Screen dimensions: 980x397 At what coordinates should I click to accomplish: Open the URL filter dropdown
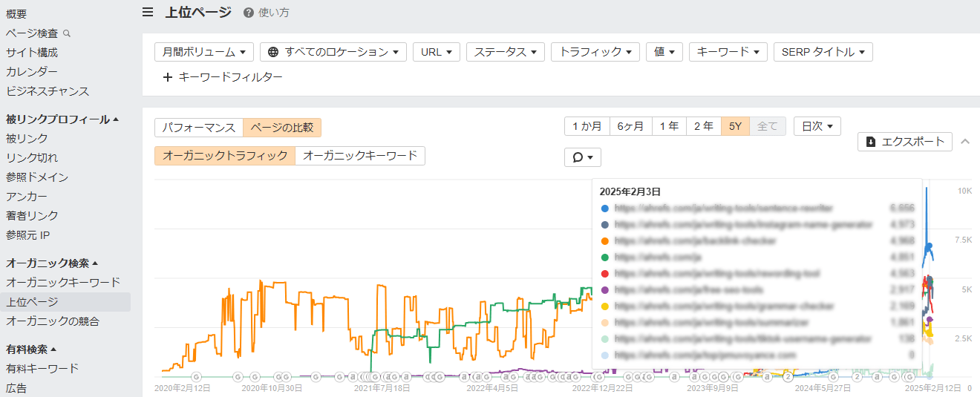click(x=437, y=52)
